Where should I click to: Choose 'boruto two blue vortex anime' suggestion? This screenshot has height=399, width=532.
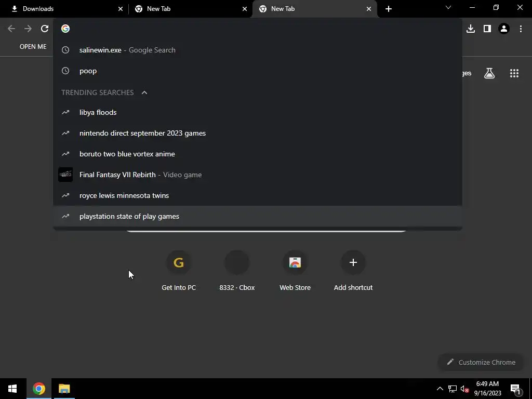(258, 154)
